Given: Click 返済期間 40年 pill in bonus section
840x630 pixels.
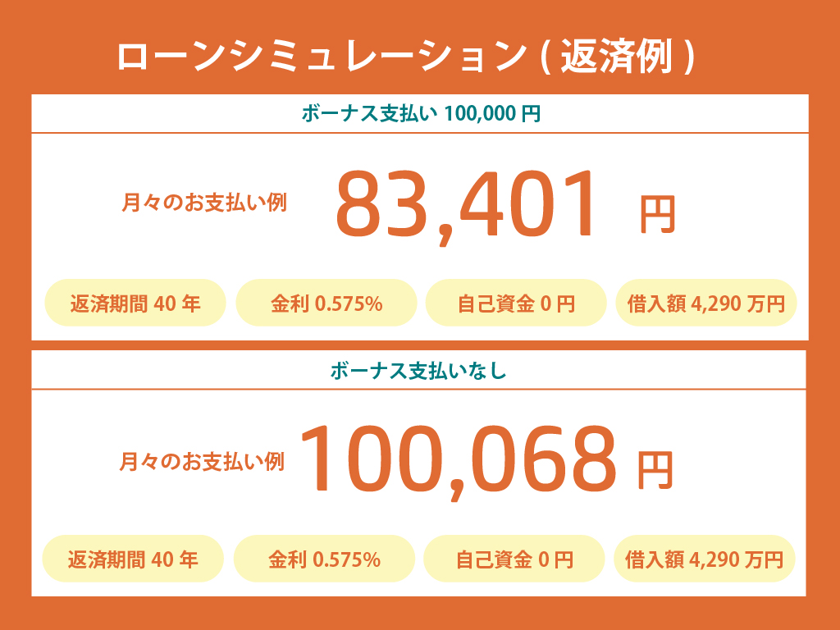Looking at the screenshot, I should coord(135,304).
